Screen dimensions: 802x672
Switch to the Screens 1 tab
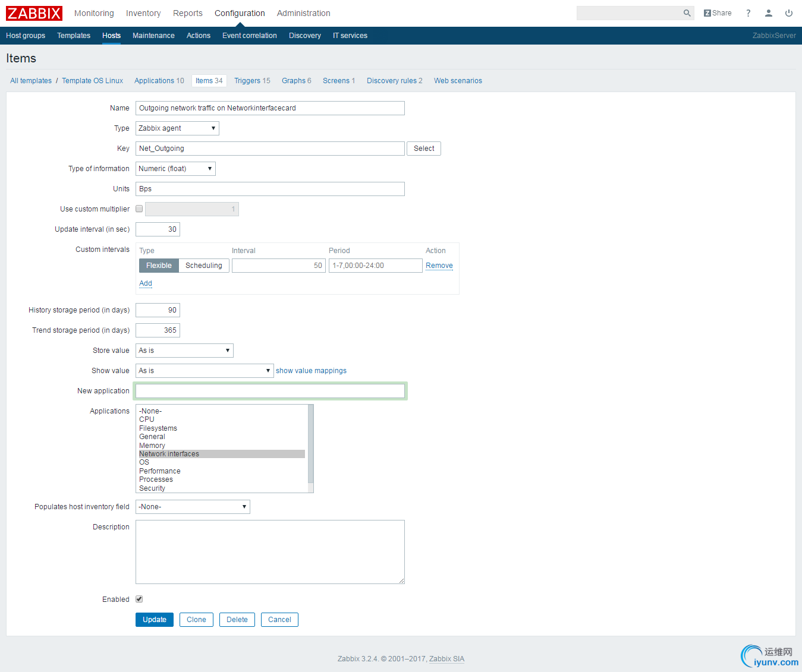point(339,81)
